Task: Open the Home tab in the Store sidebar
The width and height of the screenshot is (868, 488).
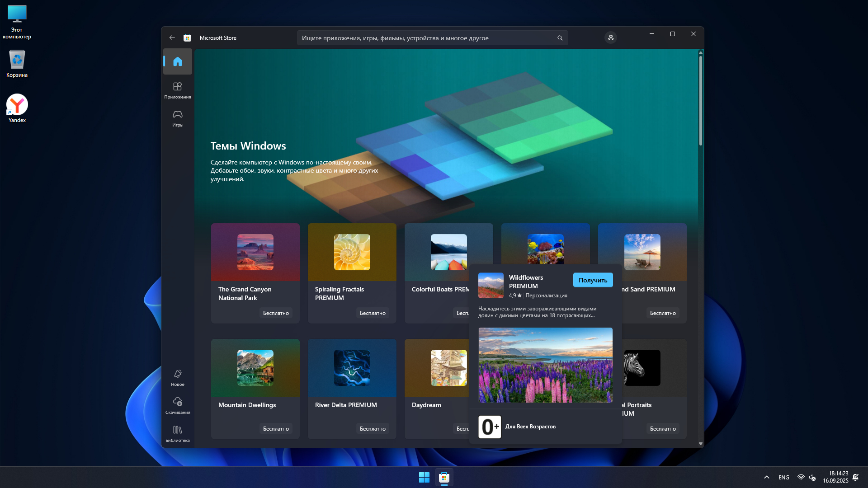Action: coord(178,61)
